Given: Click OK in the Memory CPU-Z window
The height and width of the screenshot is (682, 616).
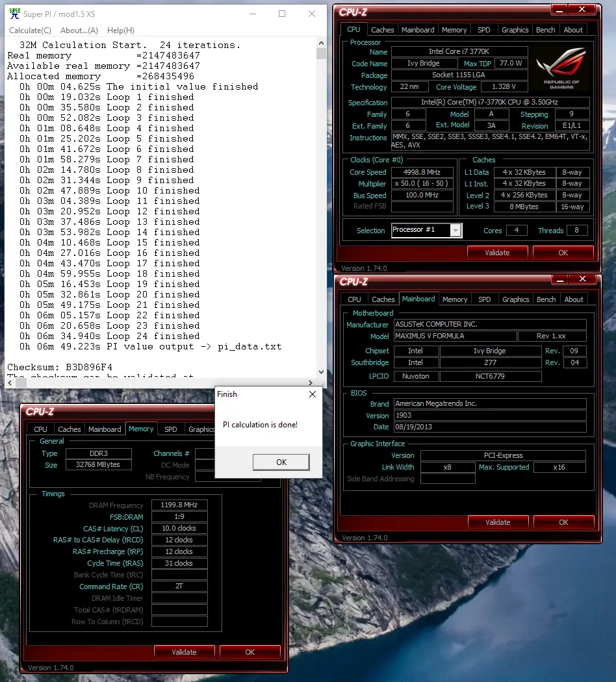Looking at the screenshot, I should pos(250,652).
